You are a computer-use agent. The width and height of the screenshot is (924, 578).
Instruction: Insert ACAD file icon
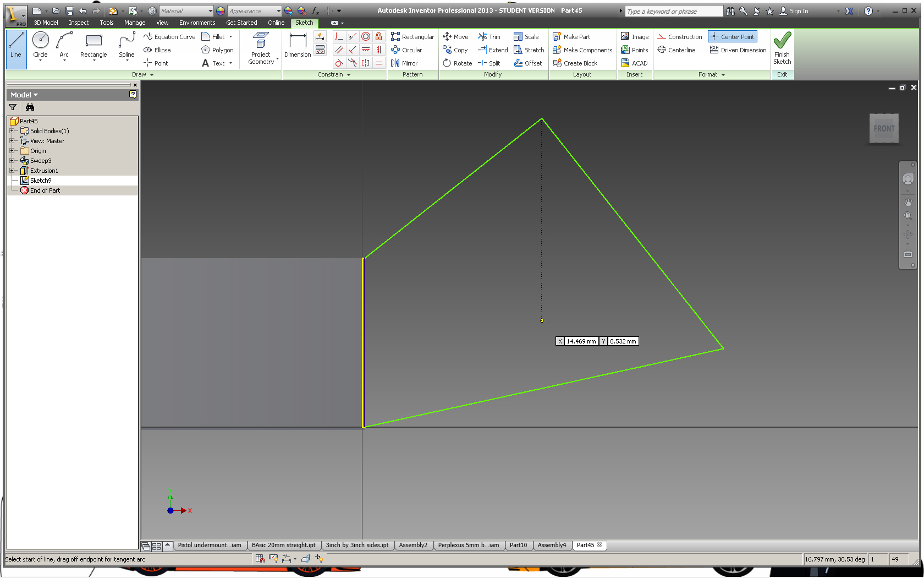(634, 63)
